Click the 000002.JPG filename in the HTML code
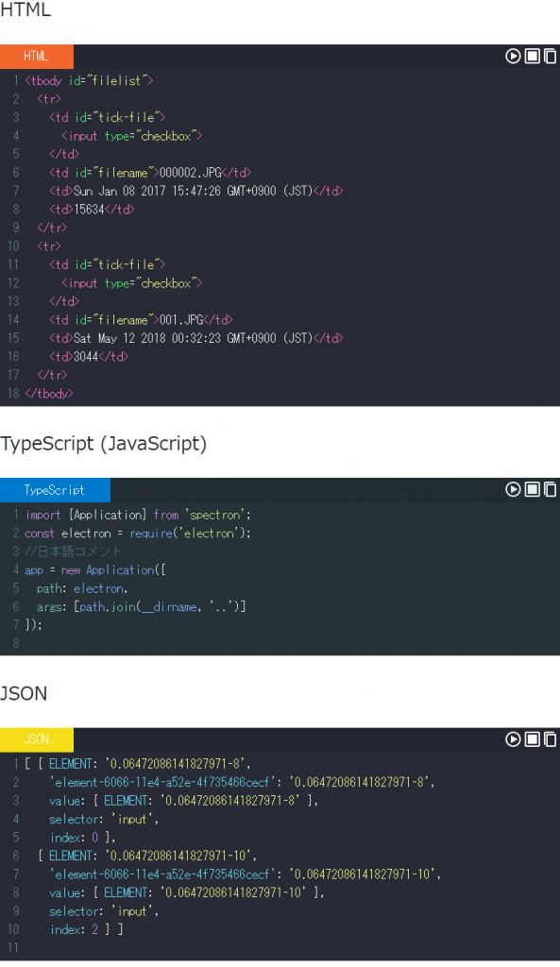The height and width of the screenshot is (967, 560). point(191,173)
